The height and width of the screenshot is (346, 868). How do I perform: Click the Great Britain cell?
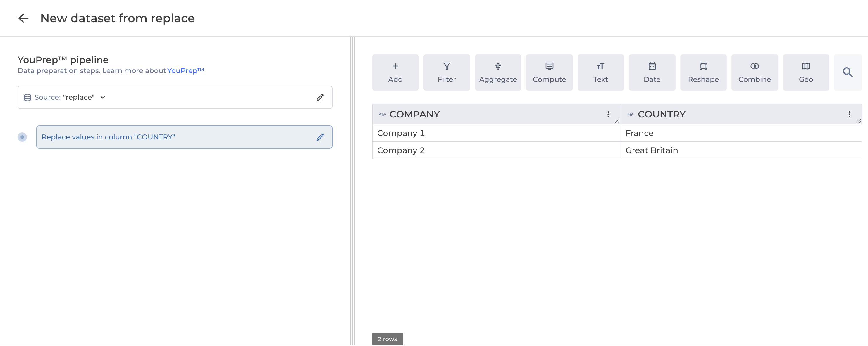pos(651,150)
